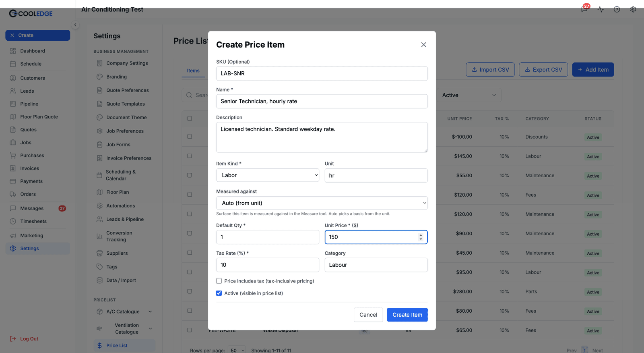Tick the checkbox for the $-100.00 row

(190, 137)
